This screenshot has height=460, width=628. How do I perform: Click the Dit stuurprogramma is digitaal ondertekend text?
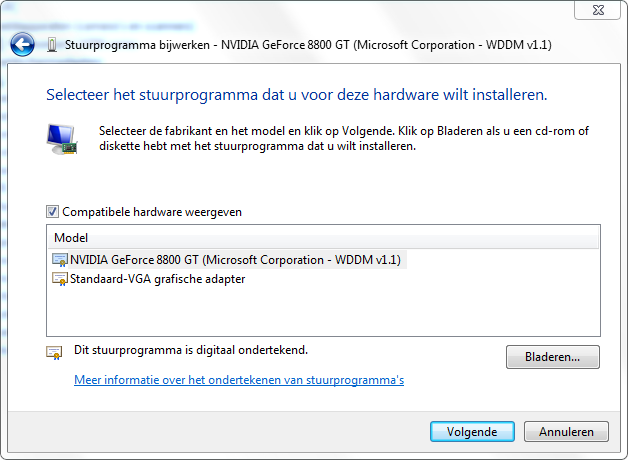point(191,350)
